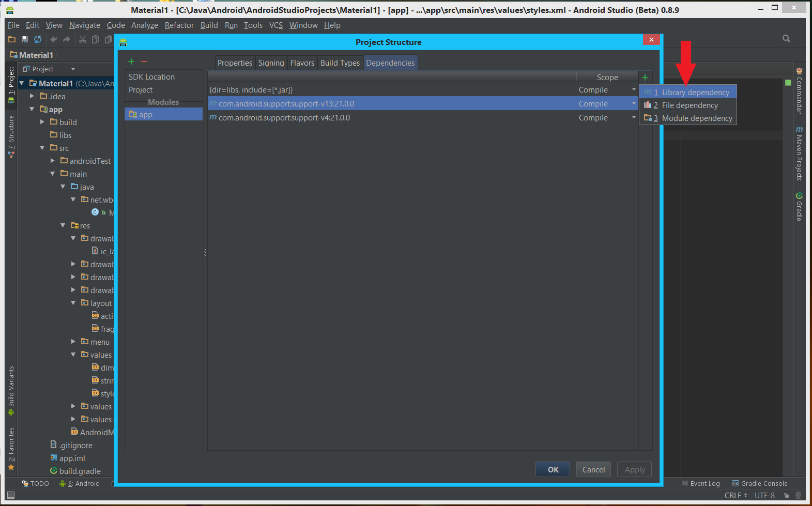Screen dimensions: 812x506
Task: Remove module with red minus icon
Action: point(144,62)
